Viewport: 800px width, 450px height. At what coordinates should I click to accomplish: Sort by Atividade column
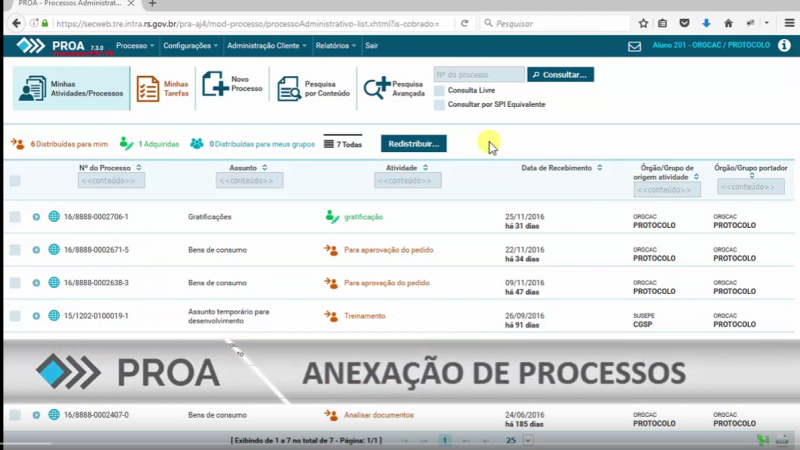[425, 168]
